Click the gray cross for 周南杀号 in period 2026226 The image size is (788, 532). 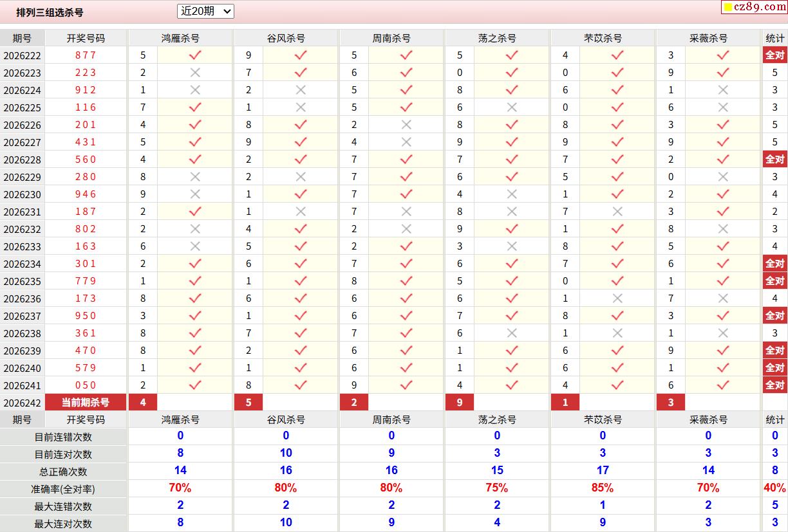pos(406,125)
